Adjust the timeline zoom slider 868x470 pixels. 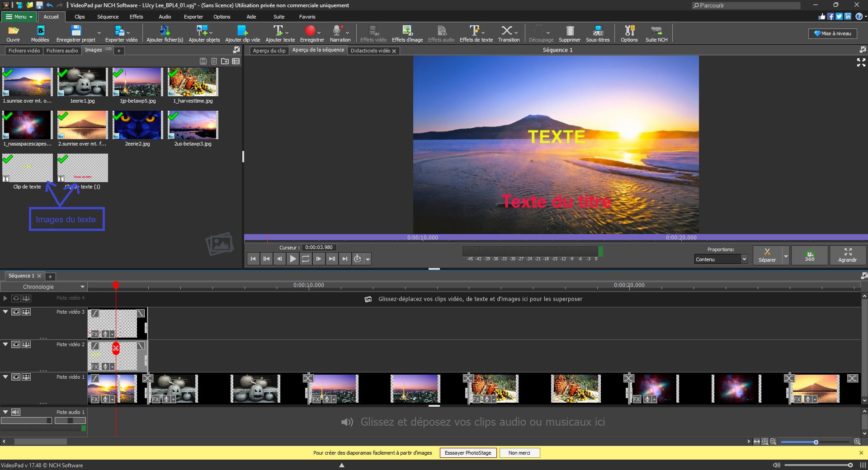pyautogui.click(x=816, y=442)
